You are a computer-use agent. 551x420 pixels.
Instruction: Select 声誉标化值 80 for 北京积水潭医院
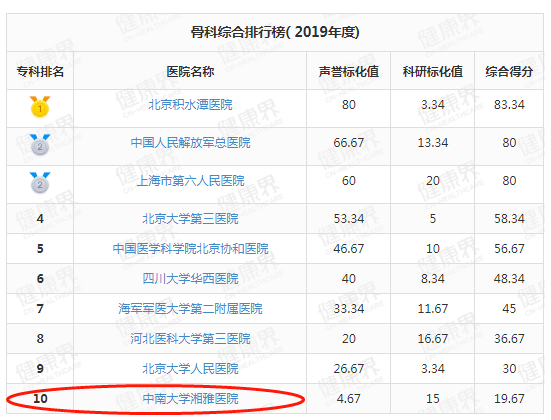tap(349, 105)
